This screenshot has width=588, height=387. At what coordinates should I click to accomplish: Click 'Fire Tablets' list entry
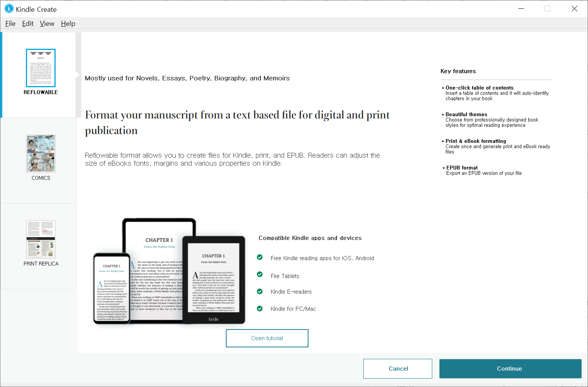click(285, 276)
